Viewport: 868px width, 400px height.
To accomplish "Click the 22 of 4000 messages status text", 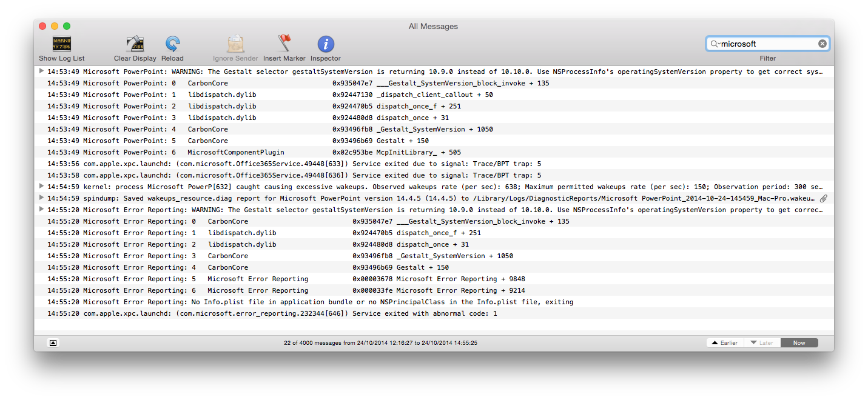I will click(x=380, y=343).
